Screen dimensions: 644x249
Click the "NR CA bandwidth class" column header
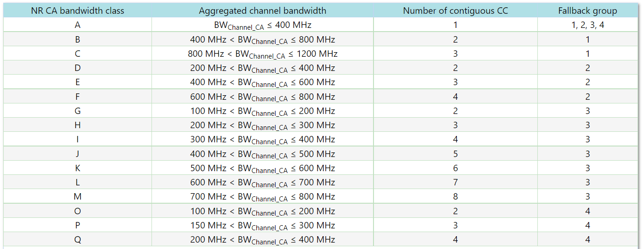(77, 11)
